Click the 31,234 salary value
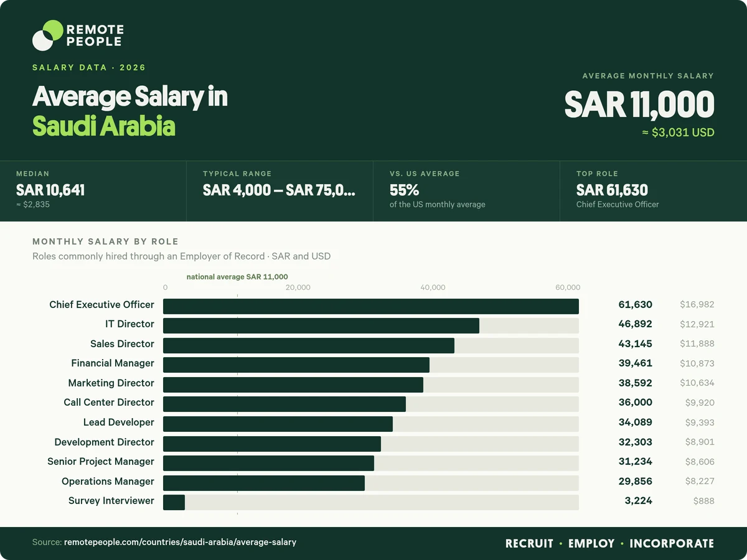 [636, 461]
